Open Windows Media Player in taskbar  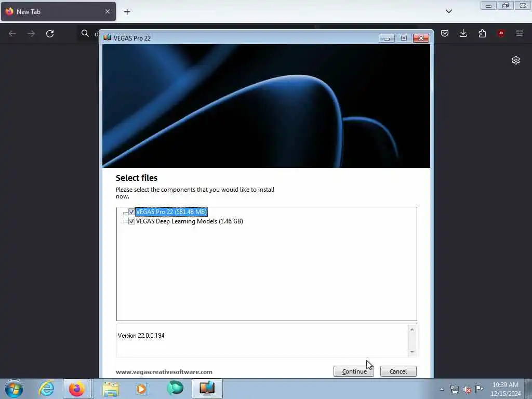pos(142,389)
